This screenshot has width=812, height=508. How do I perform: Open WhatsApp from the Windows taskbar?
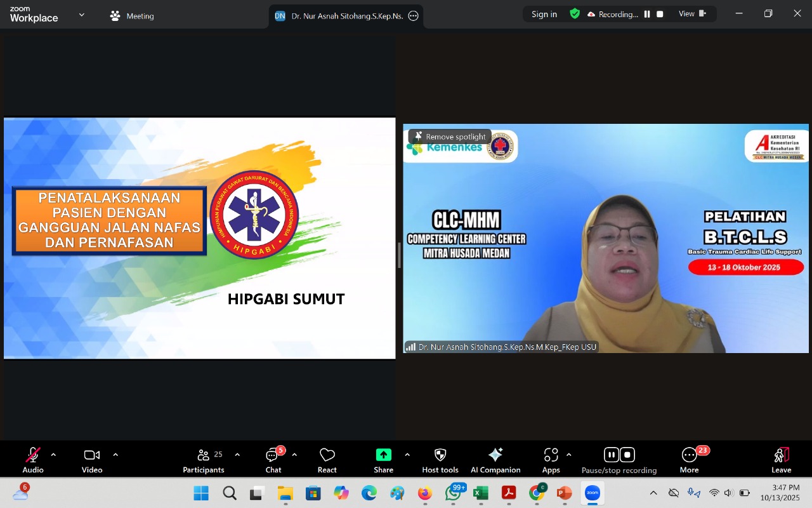click(x=453, y=493)
